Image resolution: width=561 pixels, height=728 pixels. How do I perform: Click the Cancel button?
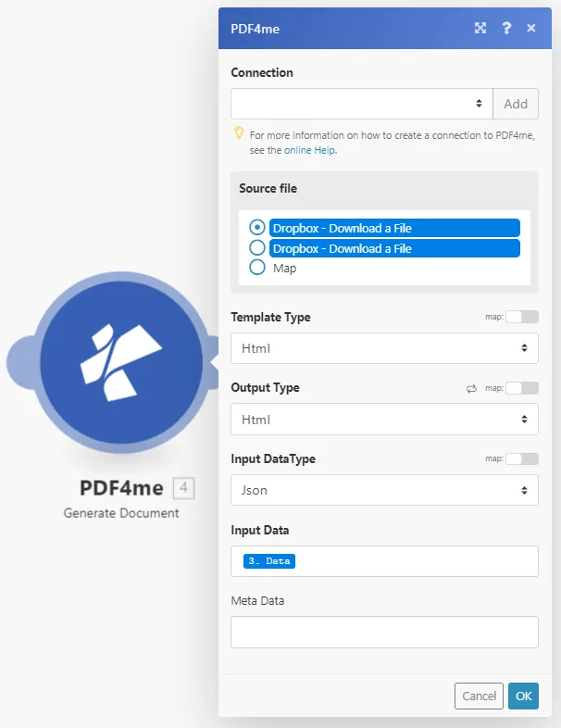click(x=479, y=696)
